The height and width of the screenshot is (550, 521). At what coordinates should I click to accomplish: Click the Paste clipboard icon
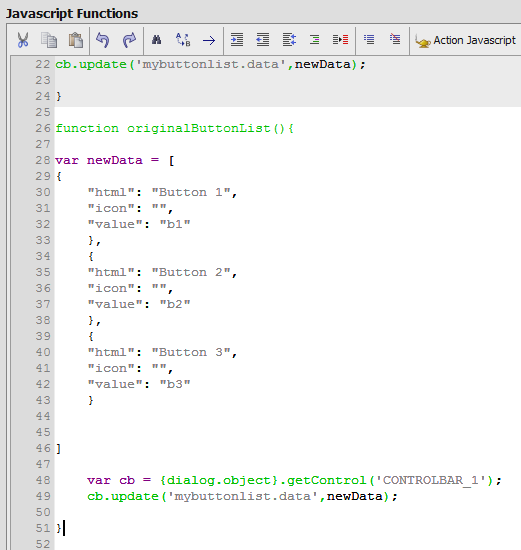pos(75,40)
